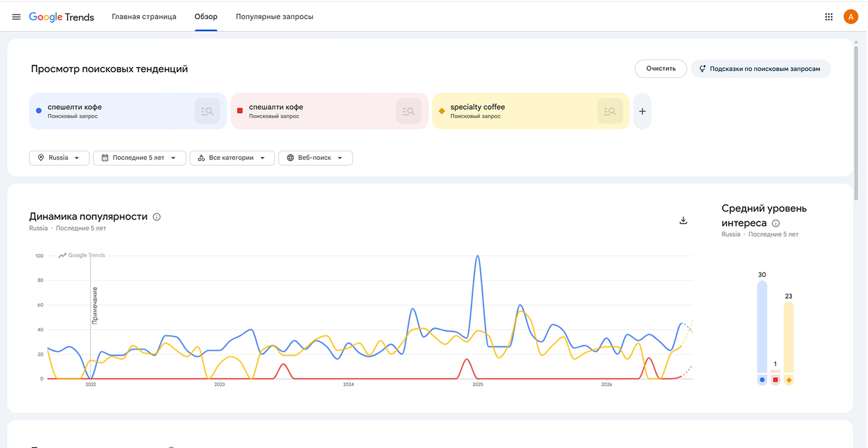Image resolution: width=868 pixels, height=448 pixels.
Task: Edit the спешелти кофе search term
Action: (75, 107)
